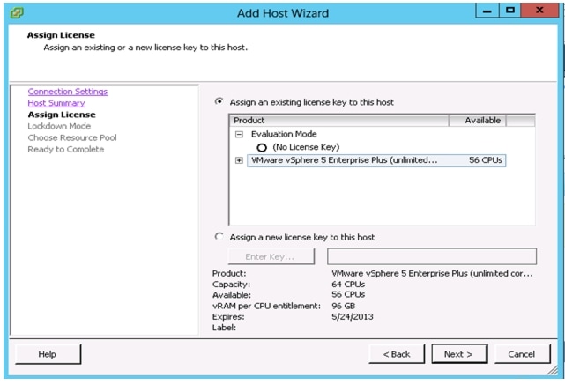Click the Assign License step label
565x392 pixels.
[62, 115]
